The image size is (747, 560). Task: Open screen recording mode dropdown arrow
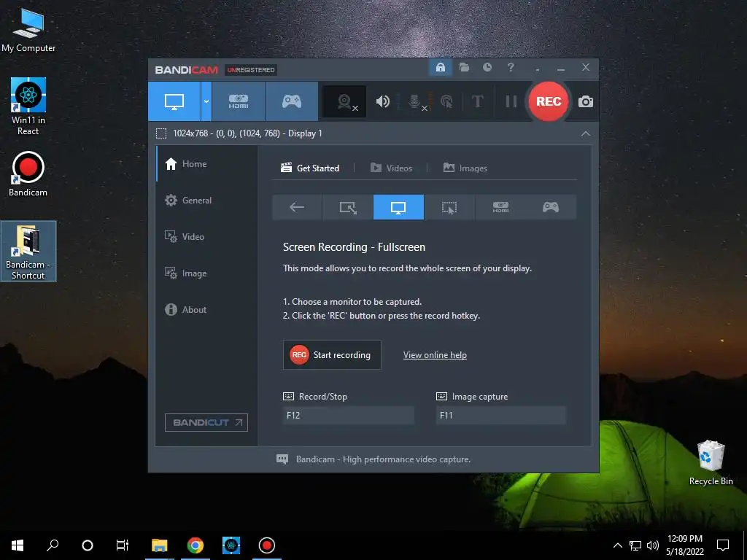pyautogui.click(x=206, y=101)
